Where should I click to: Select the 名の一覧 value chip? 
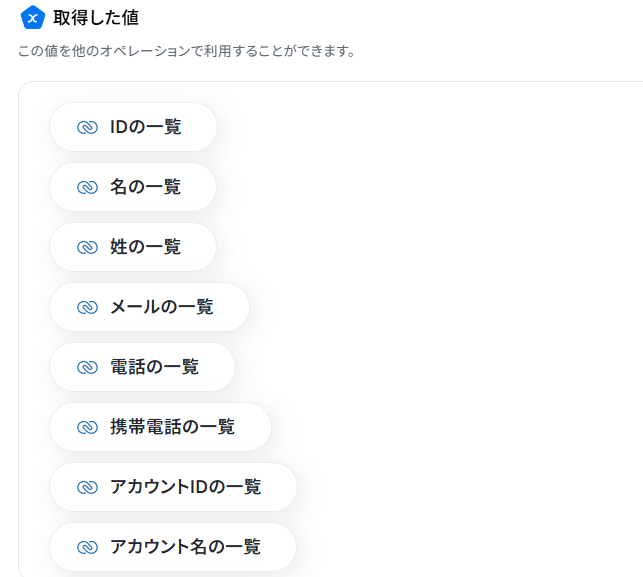coord(145,187)
